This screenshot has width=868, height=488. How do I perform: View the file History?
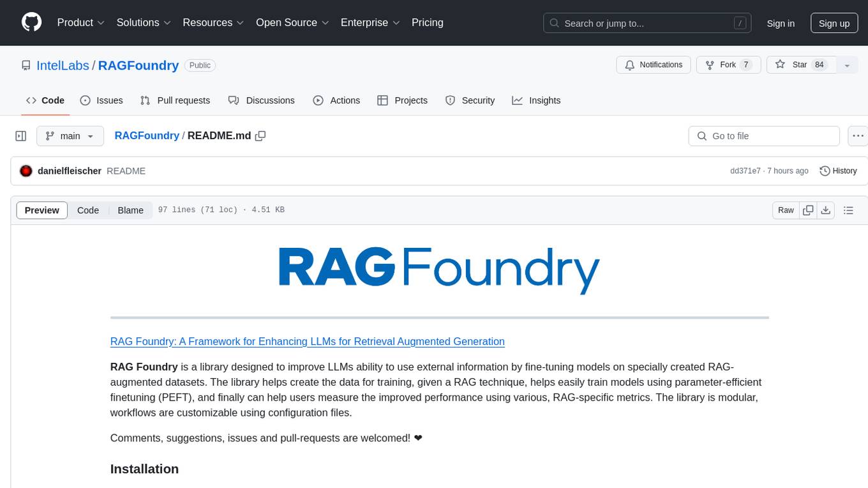(x=838, y=171)
